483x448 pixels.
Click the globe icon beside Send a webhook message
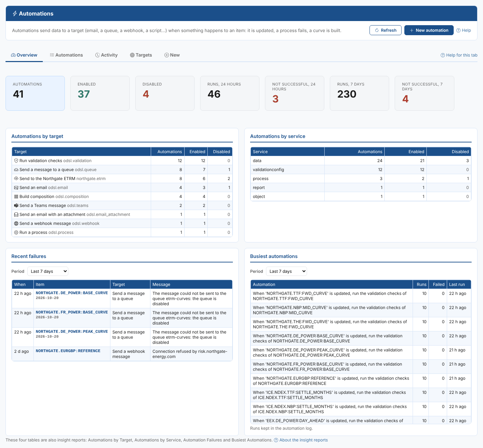(x=16, y=223)
